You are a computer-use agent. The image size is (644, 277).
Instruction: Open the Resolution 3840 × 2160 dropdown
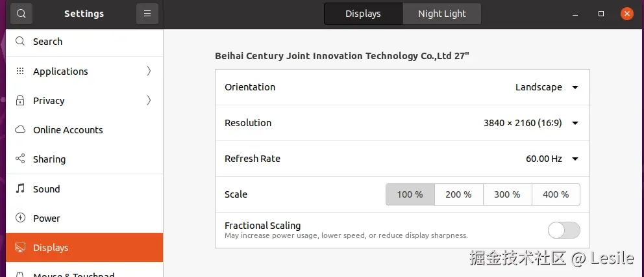pyautogui.click(x=530, y=123)
